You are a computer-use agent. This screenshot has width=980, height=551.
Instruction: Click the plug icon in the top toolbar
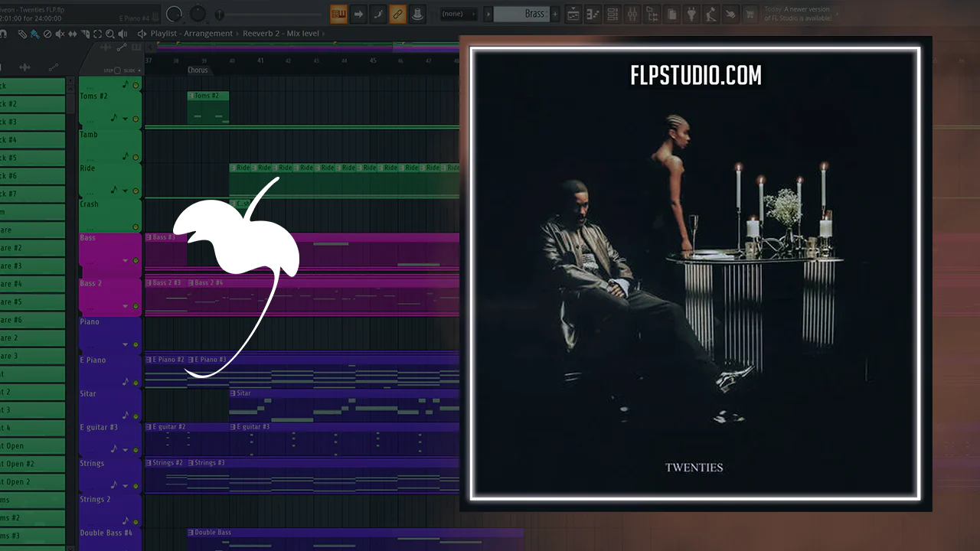point(692,14)
